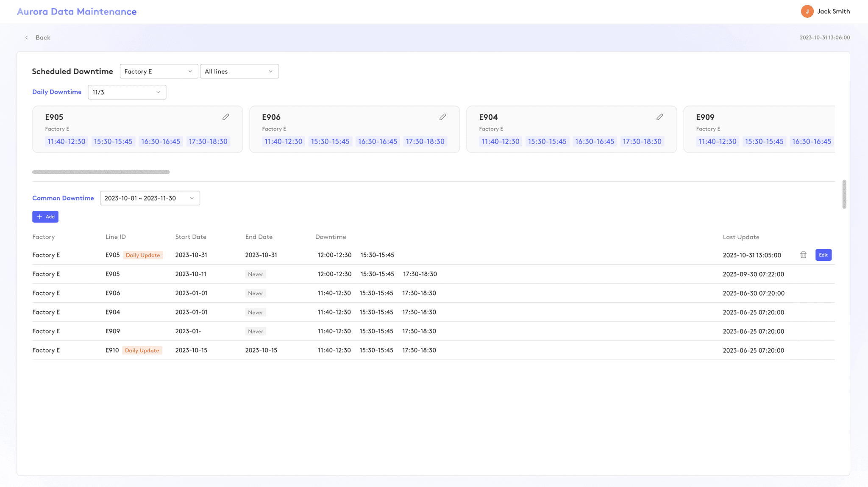Click the edit pencil on E905 card

[225, 117]
